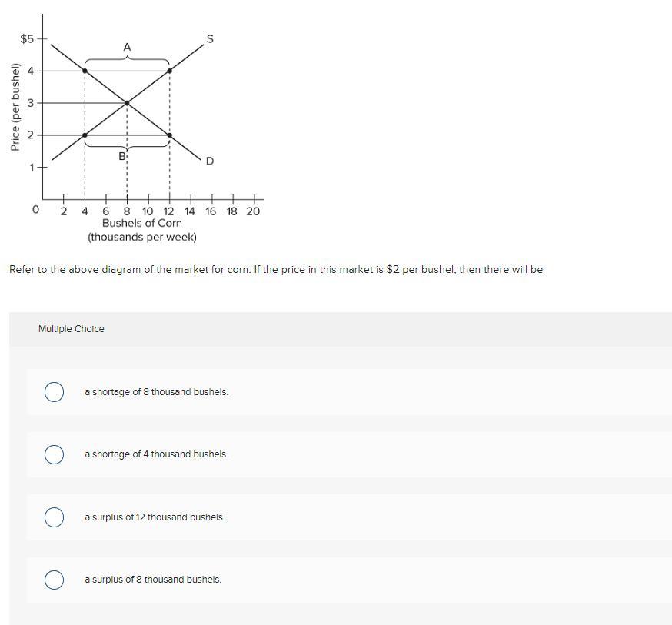Viewport: 672px width, 625px height.
Task: Select radio for surplus of 12 thousand bushels
Action: (x=54, y=517)
